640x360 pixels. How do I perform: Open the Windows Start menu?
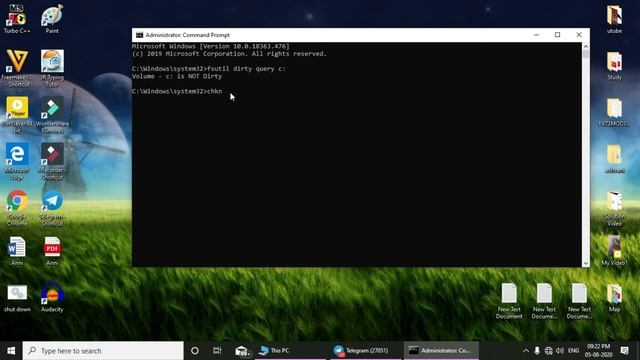11,351
